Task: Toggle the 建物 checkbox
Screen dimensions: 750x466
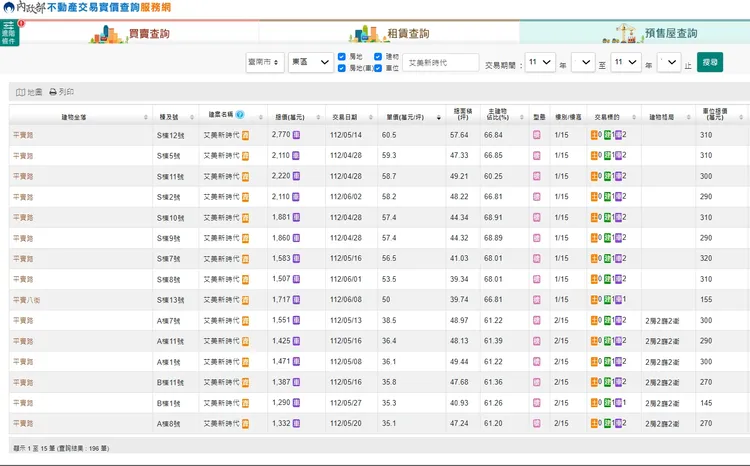Action: click(378, 56)
